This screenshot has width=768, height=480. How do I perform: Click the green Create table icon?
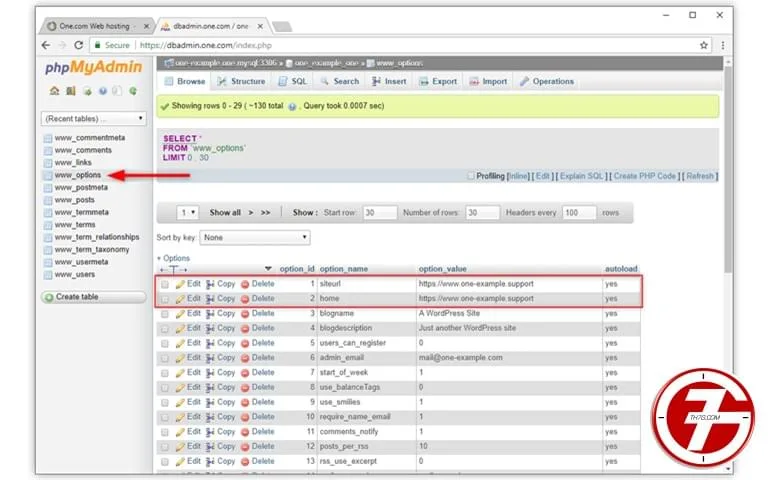(x=49, y=297)
